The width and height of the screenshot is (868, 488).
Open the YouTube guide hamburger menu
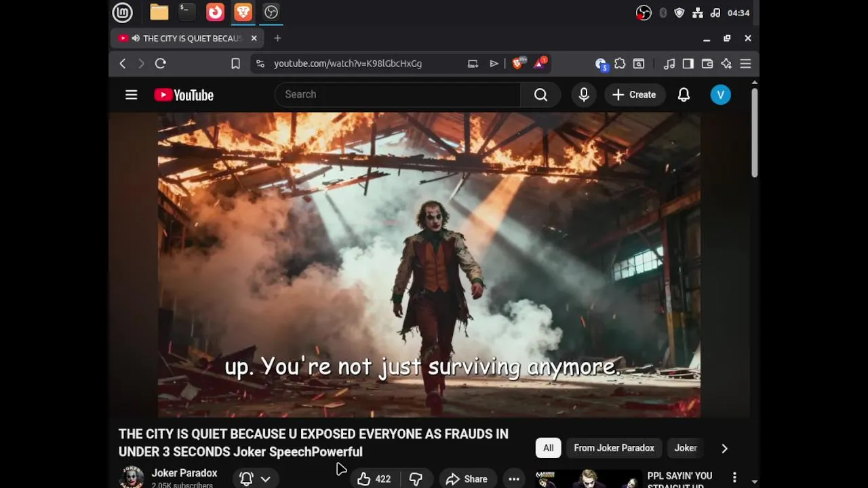132,95
